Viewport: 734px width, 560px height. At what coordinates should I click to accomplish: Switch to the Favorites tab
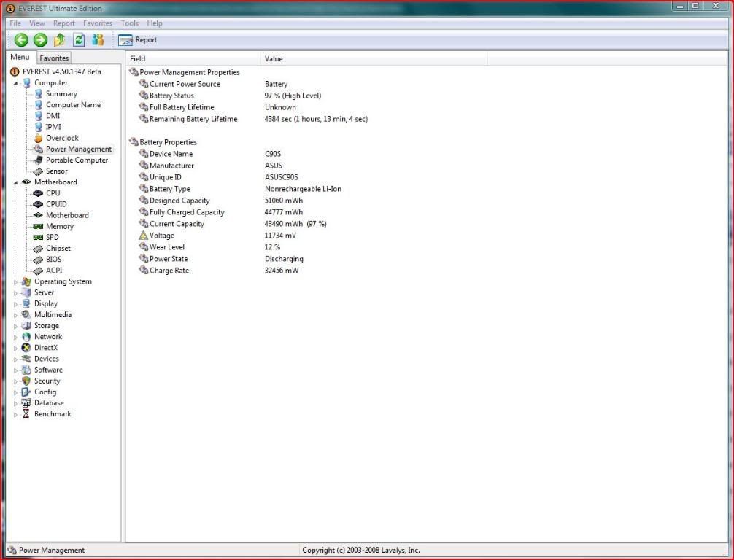point(54,58)
